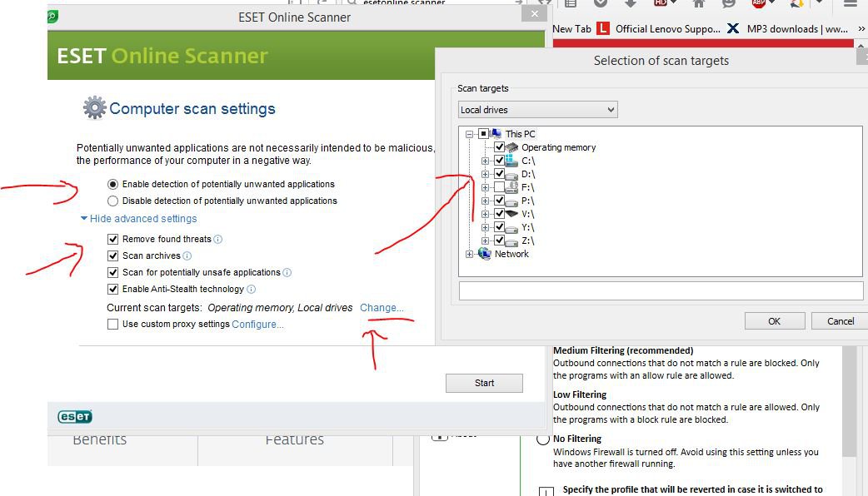Click the firewall window vertical scrollbar
This screenshot has width=868, height=496.
pyautogui.click(x=849, y=401)
